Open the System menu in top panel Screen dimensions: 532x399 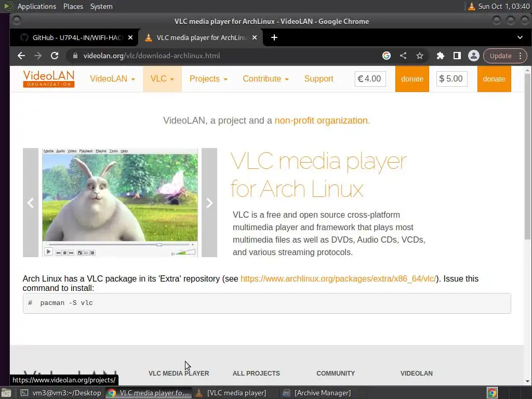pos(101,6)
